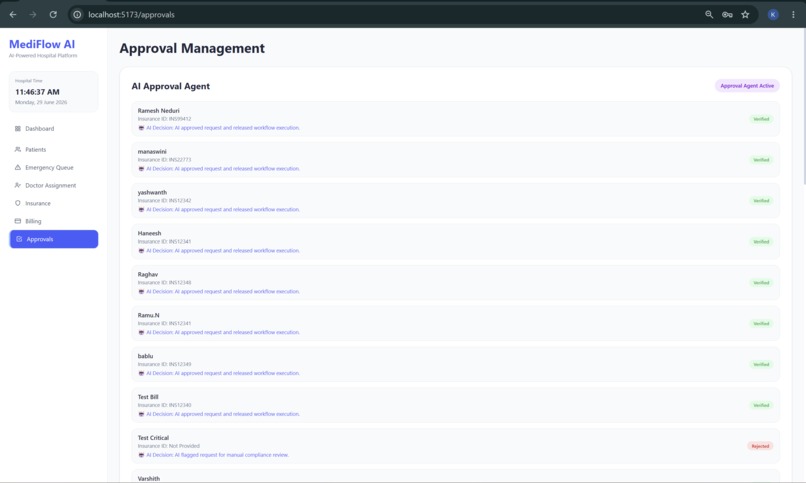Select the Ramesh Neduri name

coord(158,110)
